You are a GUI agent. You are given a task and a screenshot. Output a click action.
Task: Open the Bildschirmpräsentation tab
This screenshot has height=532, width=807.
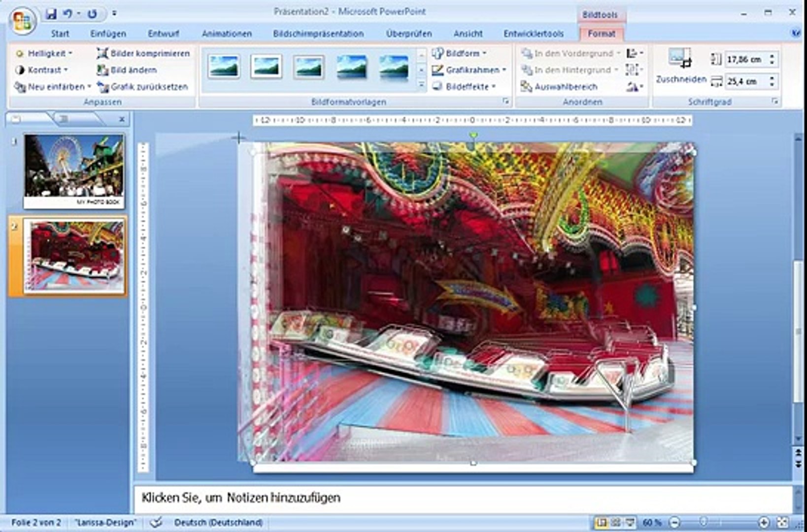coord(318,33)
